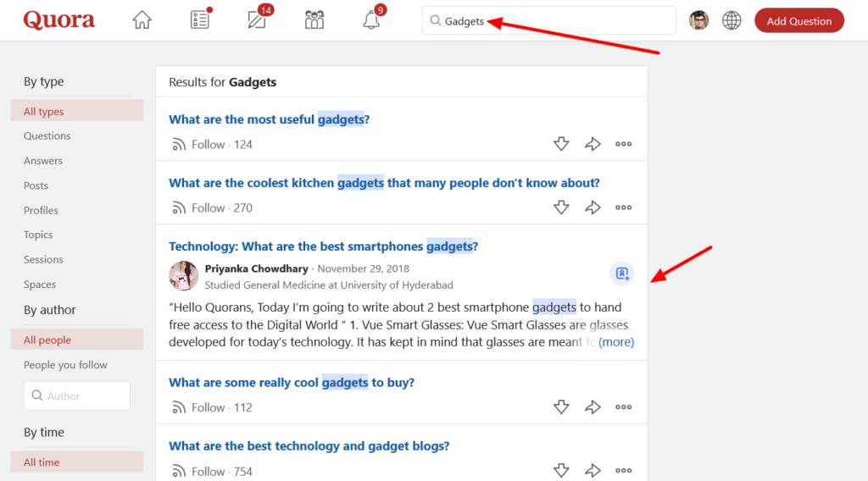Open 'What are some really cool gadgets to buy?'
The width and height of the screenshot is (868, 481).
pyautogui.click(x=292, y=383)
